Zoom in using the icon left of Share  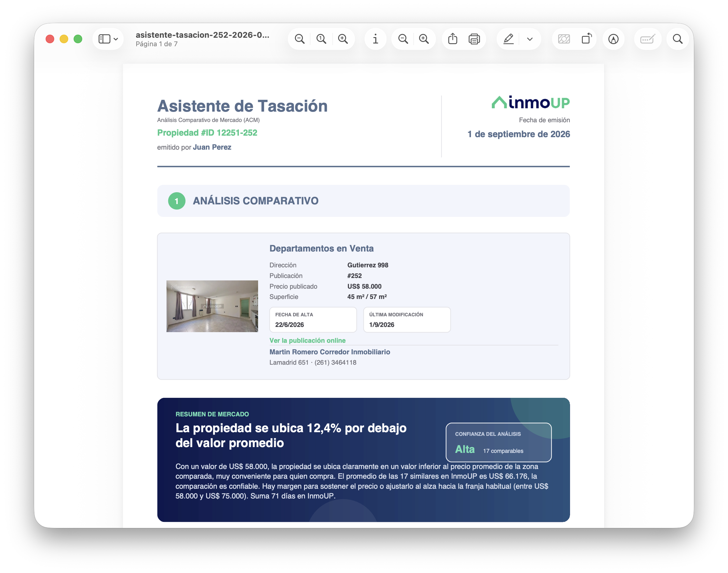424,39
